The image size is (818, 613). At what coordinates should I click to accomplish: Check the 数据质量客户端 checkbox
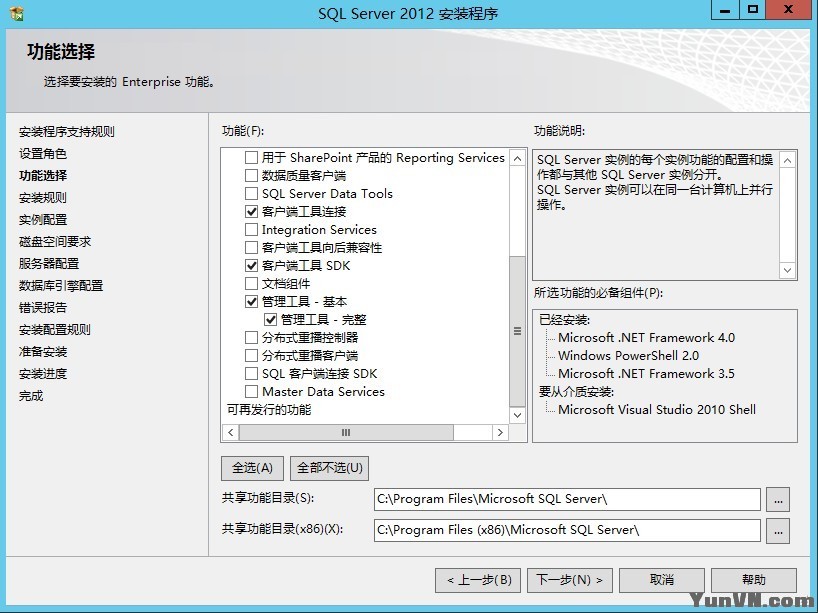(x=251, y=175)
